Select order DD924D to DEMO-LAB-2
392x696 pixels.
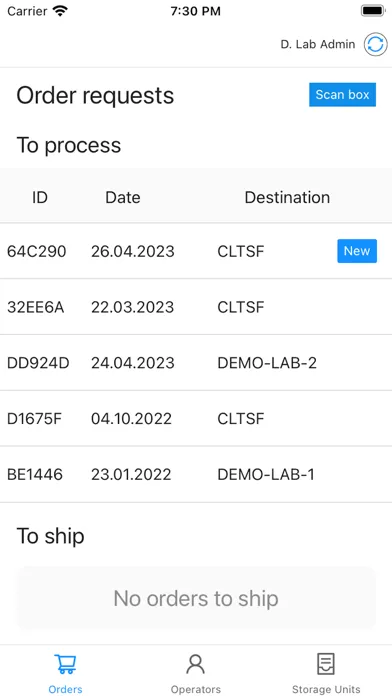coord(196,363)
